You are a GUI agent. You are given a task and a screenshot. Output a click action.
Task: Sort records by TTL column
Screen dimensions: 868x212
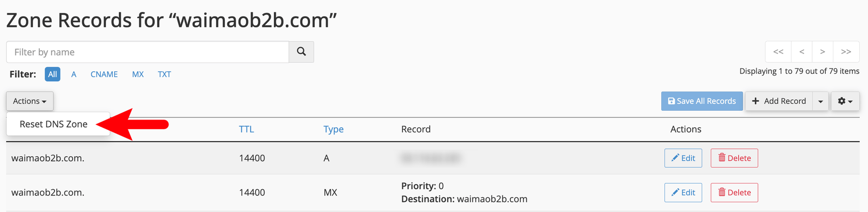(x=246, y=129)
